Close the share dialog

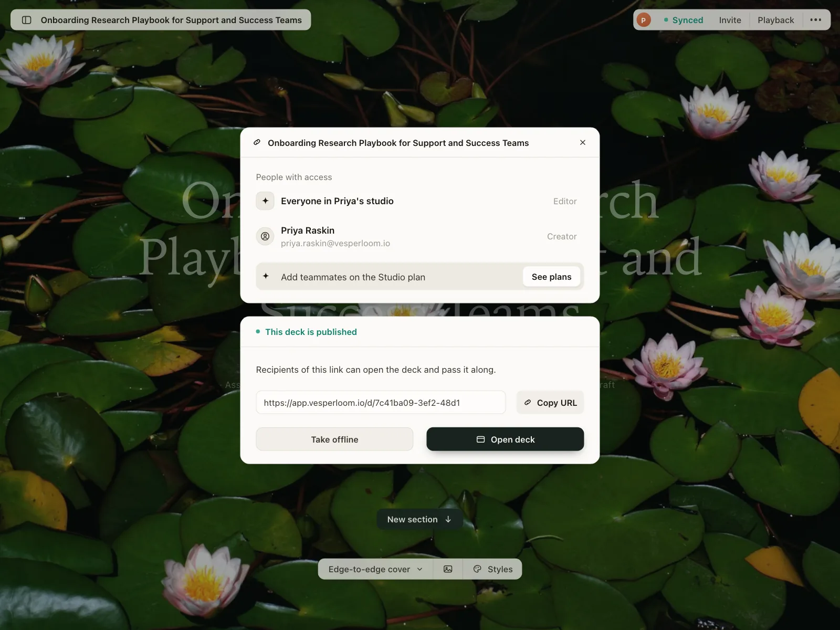[x=583, y=142]
